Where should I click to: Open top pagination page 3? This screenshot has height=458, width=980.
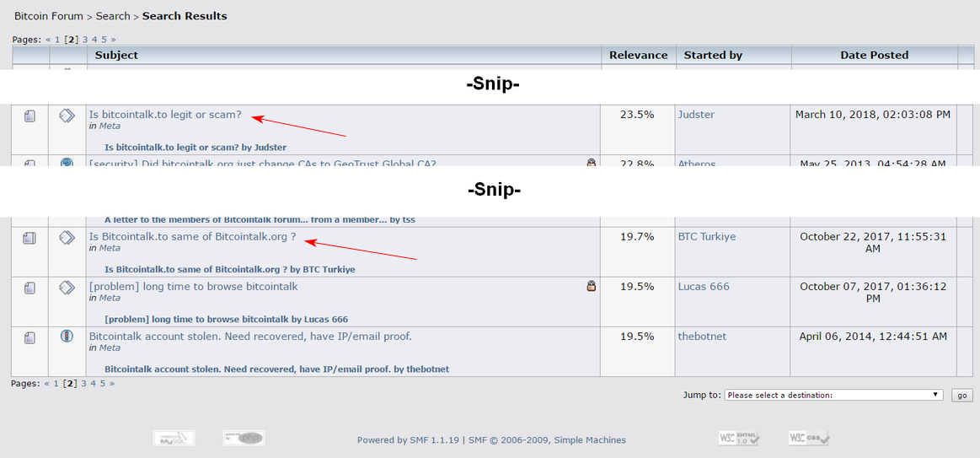(85, 40)
